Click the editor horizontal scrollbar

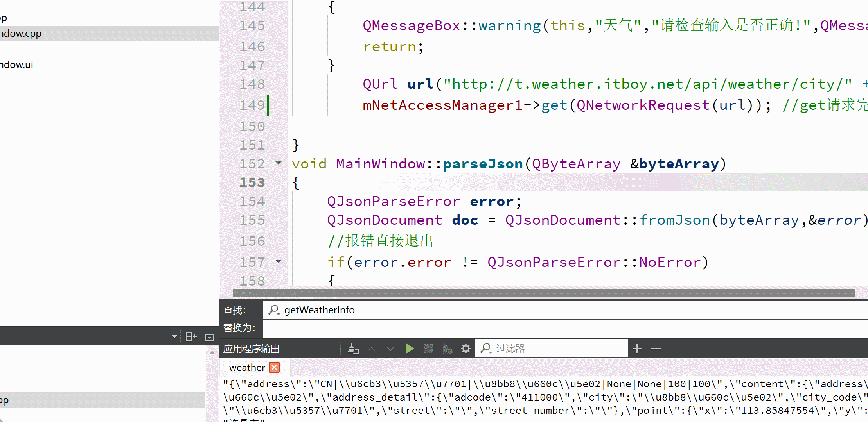tap(544, 293)
